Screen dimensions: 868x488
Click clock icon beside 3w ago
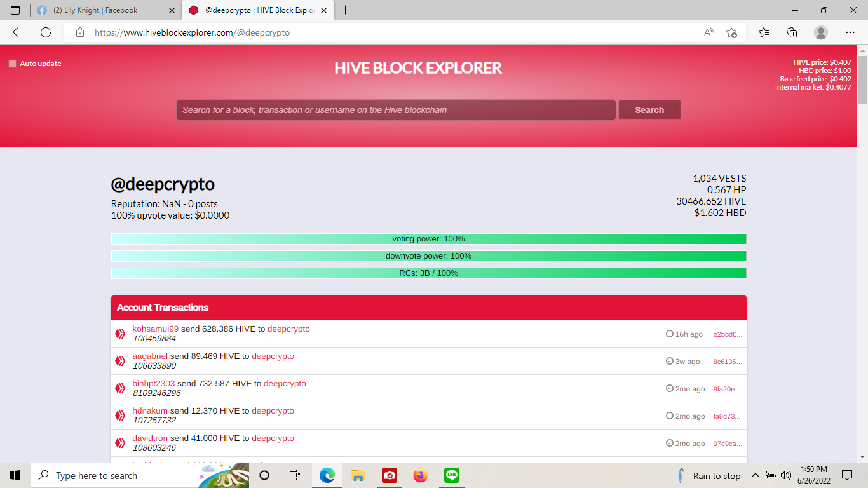(x=669, y=361)
